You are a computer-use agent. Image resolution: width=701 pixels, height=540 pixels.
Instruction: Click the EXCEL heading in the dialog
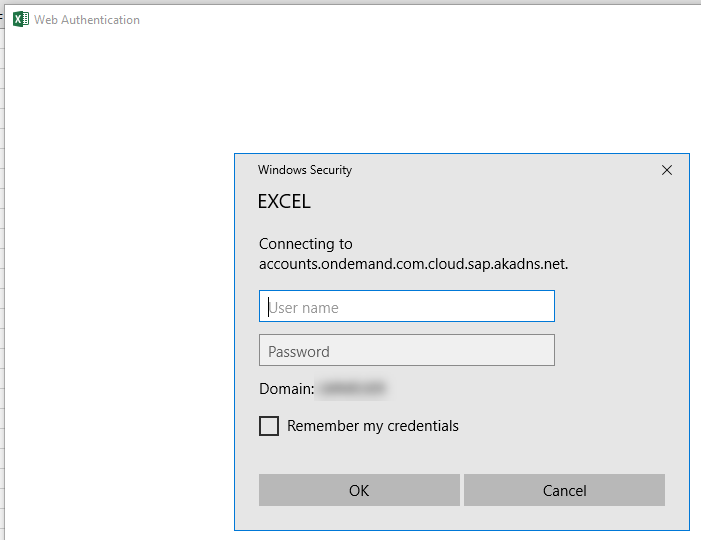coord(284,201)
